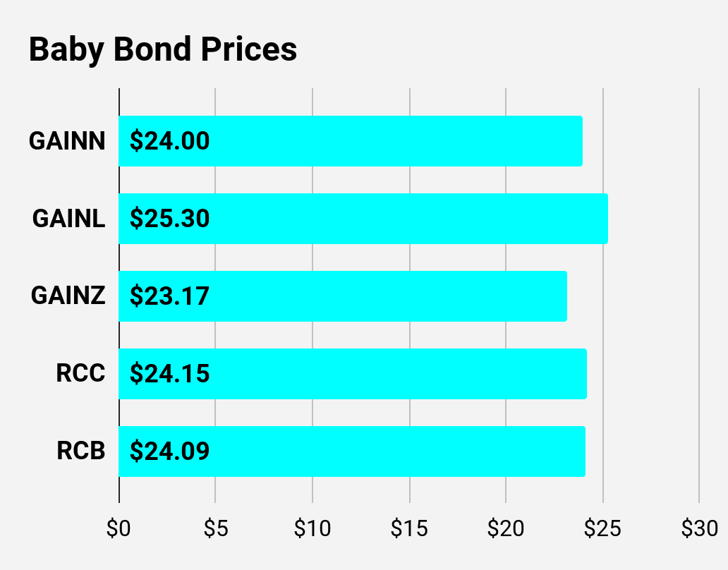Image resolution: width=728 pixels, height=570 pixels.
Task: Select the $24.15 data label
Action: click(x=169, y=373)
